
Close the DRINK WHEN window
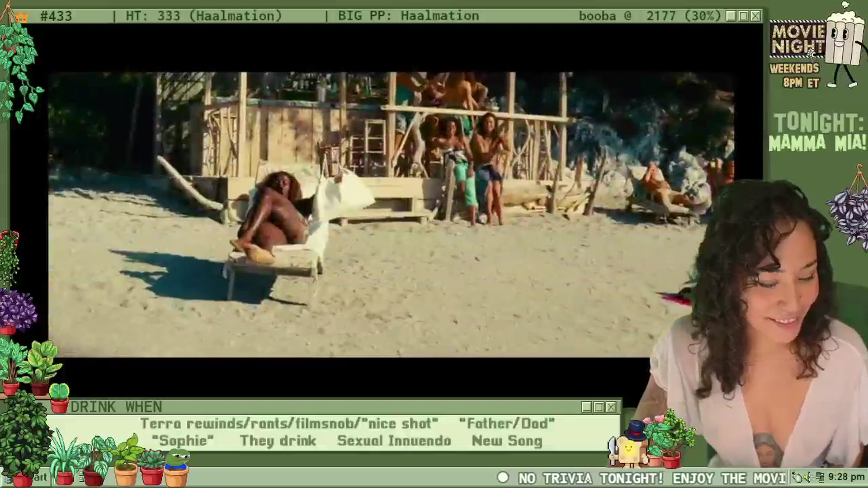(611, 407)
